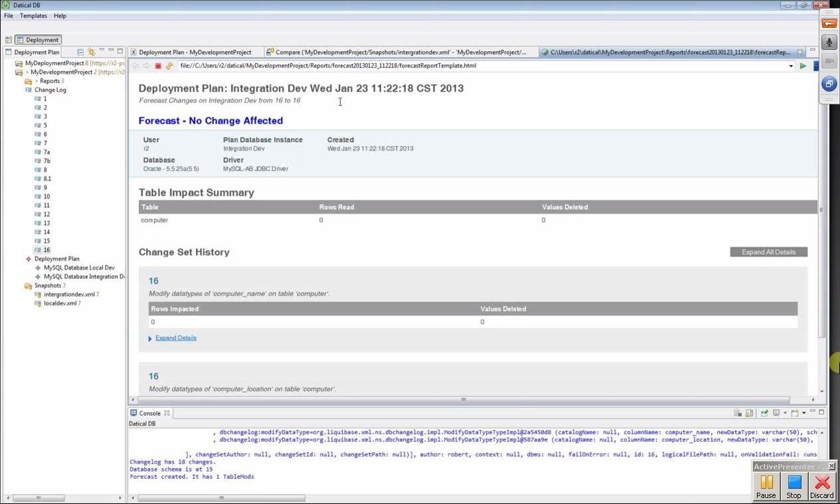Toggle Scroll Lock in the Console toolbar

[x=749, y=413]
